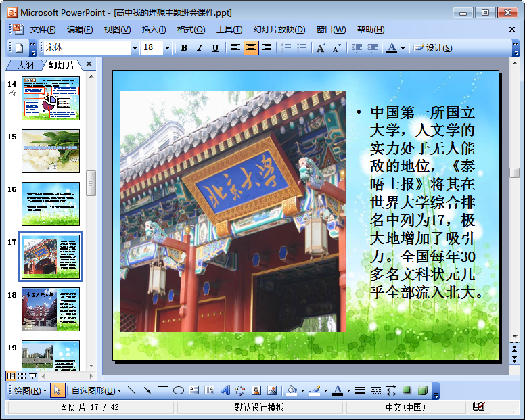Open the 窗口(W) menu
The width and height of the screenshot is (525, 420).
[331, 30]
